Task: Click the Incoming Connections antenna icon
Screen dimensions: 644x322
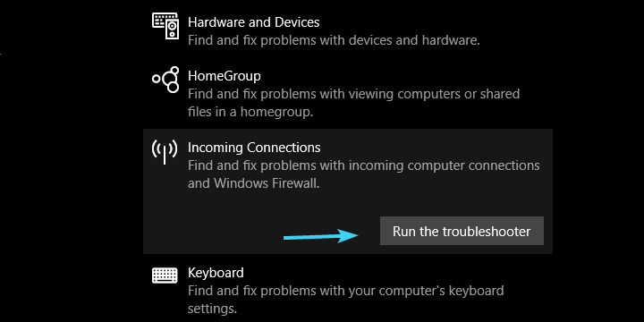Action: (165, 152)
